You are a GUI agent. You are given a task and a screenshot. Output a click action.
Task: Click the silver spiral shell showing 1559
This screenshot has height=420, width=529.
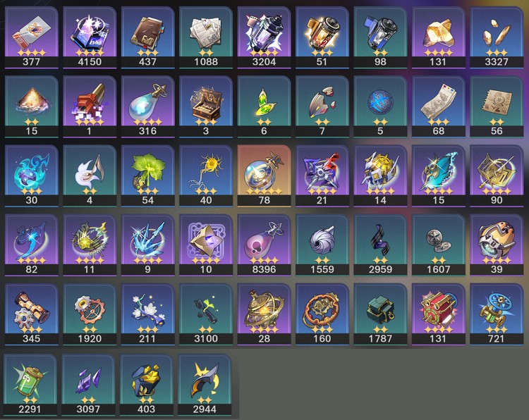click(322, 245)
